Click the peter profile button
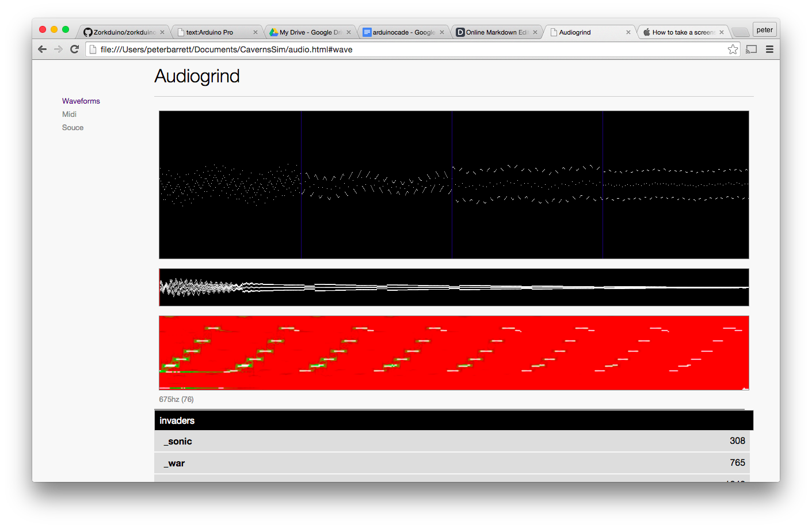This screenshot has height=528, width=812. (765, 30)
